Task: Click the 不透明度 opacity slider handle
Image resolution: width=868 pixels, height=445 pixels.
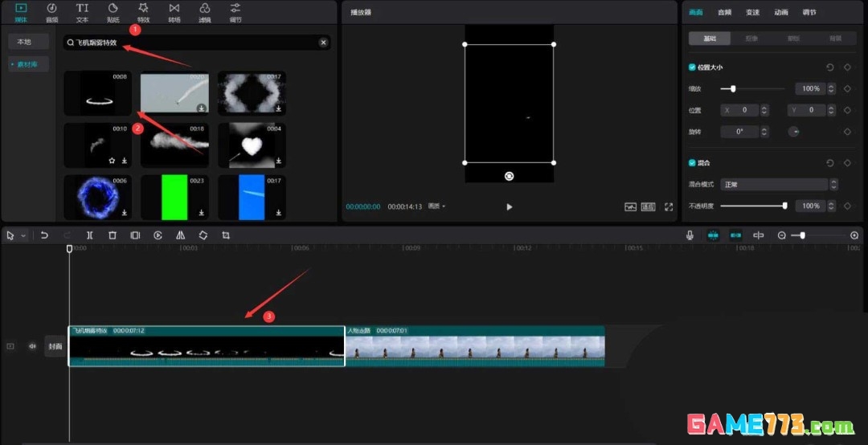Action: tap(784, 206)
